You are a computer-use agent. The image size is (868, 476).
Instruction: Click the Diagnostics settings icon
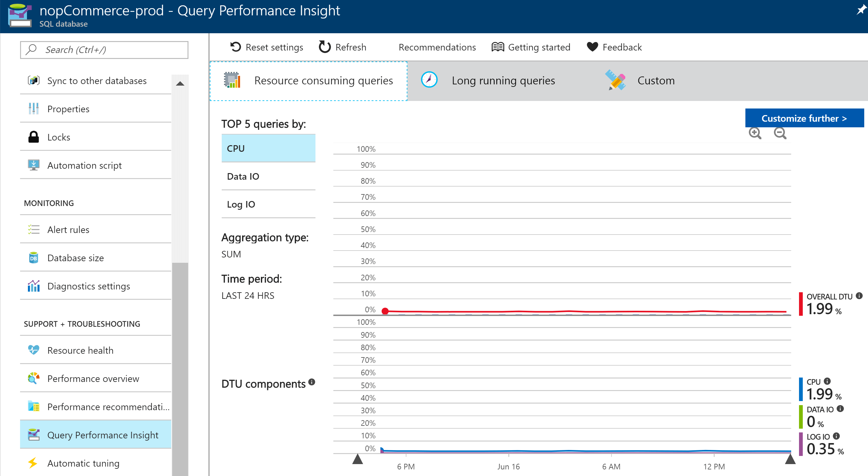tap(33, 285)
